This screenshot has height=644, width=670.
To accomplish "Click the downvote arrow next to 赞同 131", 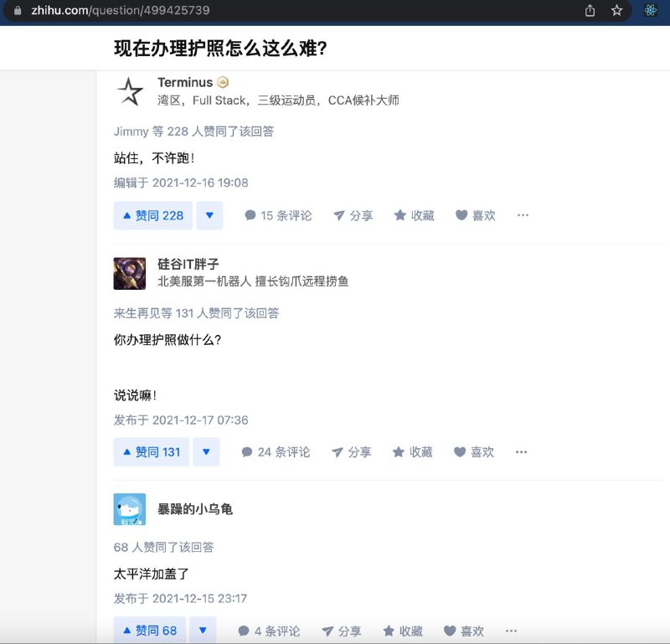I will [x=206, y=451].
